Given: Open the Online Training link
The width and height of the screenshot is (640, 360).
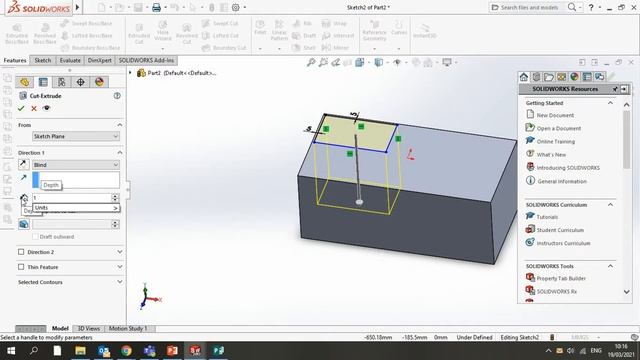Looking at the screenshot, I should click(x=556, y=142).
